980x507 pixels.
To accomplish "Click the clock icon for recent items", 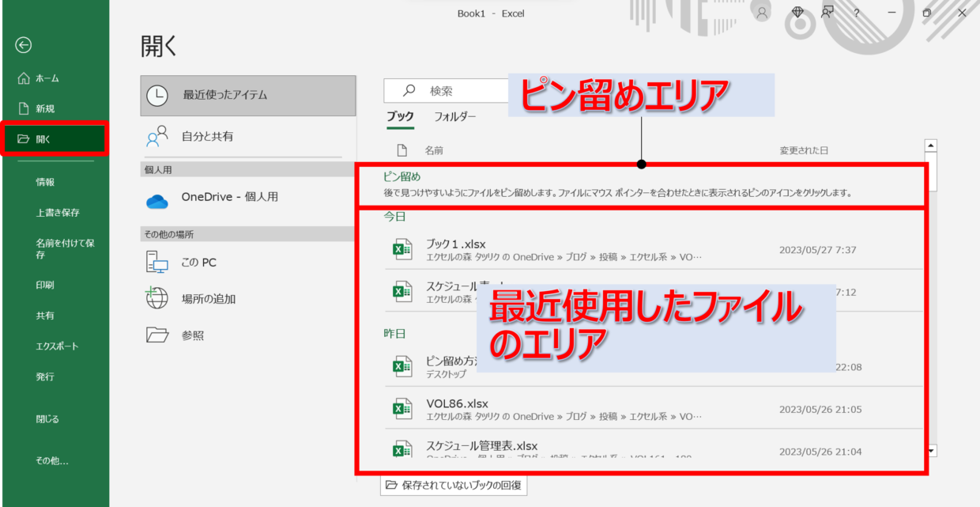I will coord(157,95).
